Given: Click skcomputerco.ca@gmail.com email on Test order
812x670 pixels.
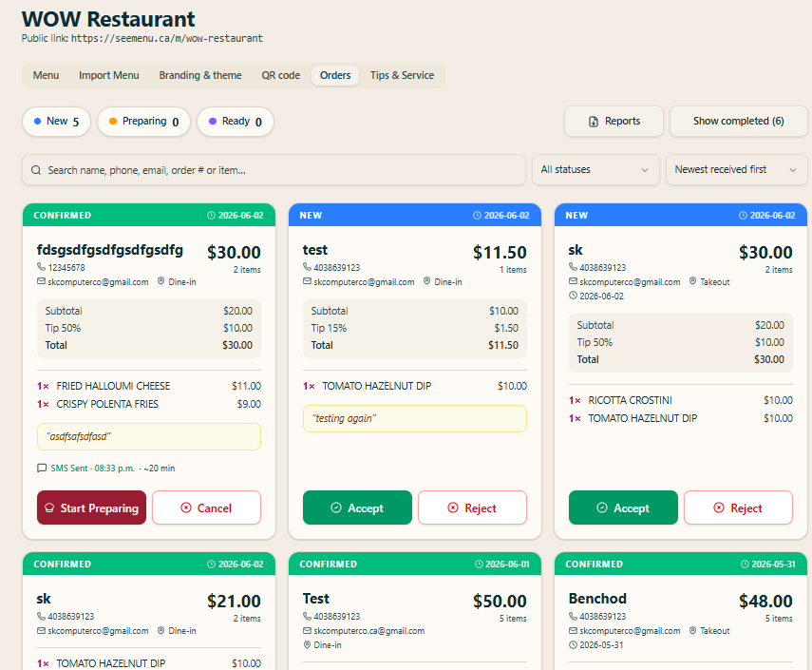Looking at the screenshot, I should (369, 631).
